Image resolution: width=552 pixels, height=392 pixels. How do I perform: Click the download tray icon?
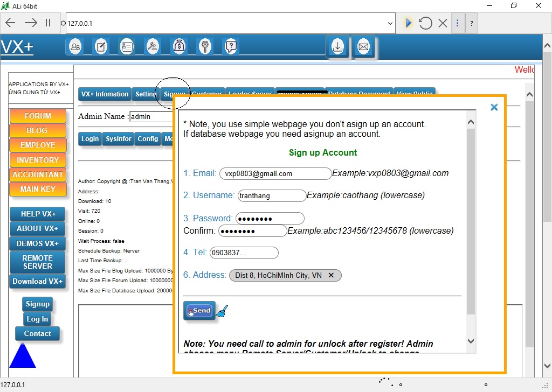(337, 47)
